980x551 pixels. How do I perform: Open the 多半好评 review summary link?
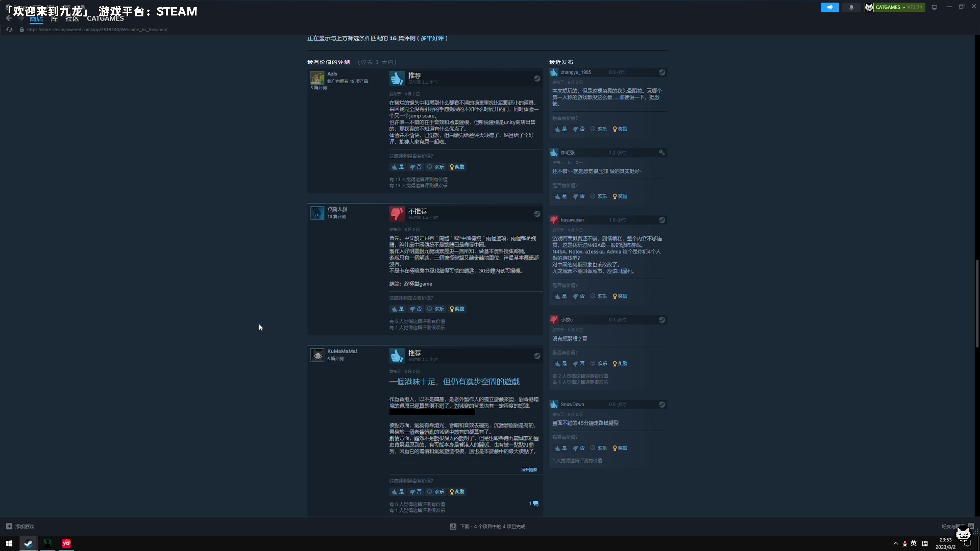pos(432,38)
